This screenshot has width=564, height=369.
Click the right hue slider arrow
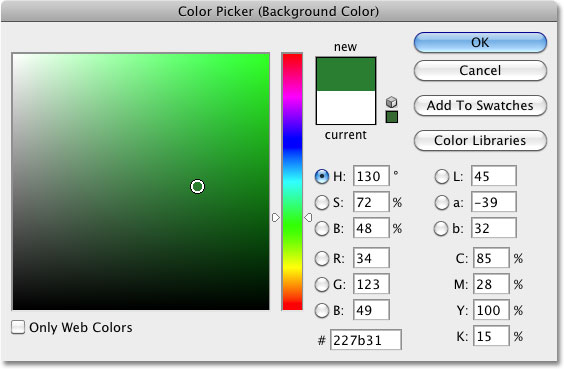308,218
